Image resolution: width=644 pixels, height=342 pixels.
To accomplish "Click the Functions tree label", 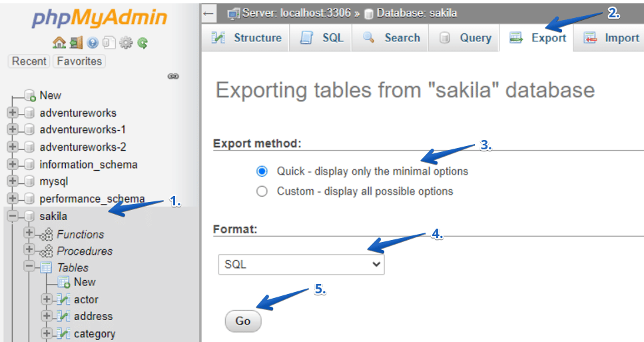I will tap(81, 234).
